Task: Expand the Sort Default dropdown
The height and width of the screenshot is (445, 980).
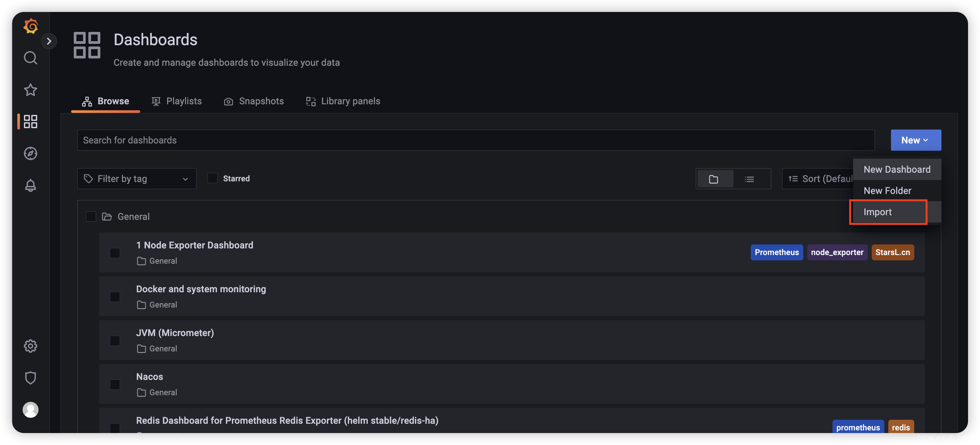Action: click(825, 178)
